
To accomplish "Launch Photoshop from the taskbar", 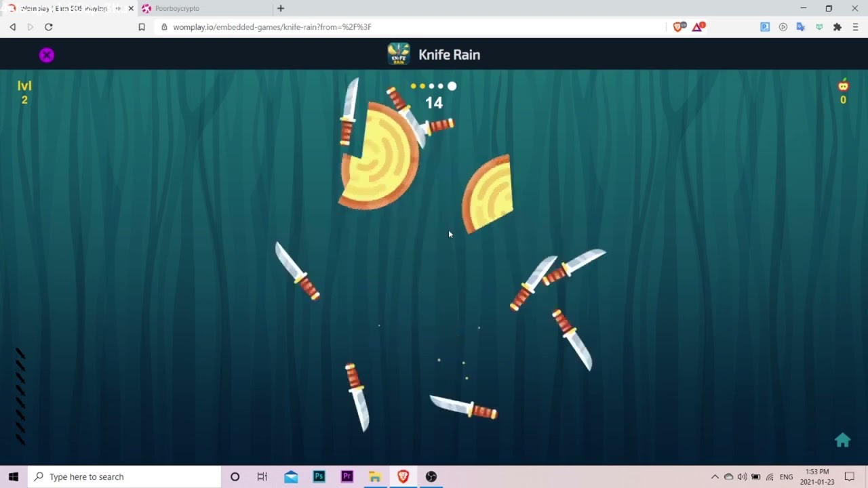I will pos(319,476).
